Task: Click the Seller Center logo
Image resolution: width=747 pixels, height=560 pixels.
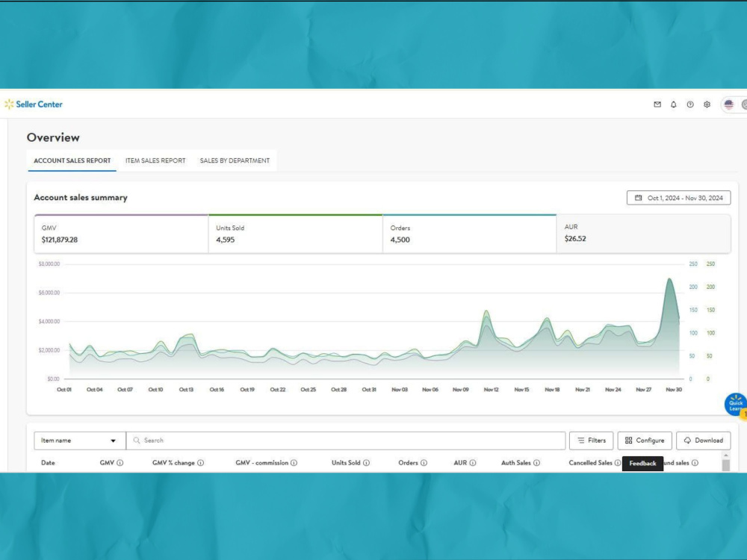Action: click(x=34, y=105)
